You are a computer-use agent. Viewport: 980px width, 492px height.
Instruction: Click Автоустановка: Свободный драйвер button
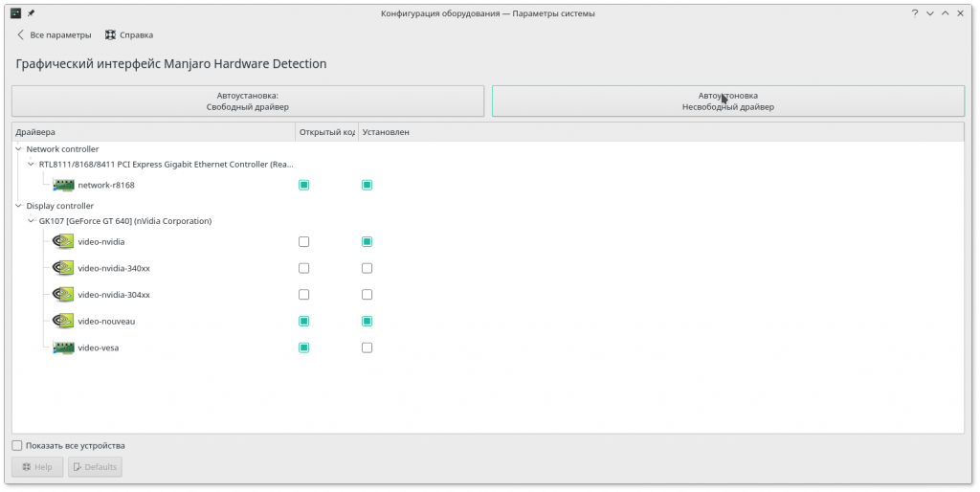(x=248, y=101)
